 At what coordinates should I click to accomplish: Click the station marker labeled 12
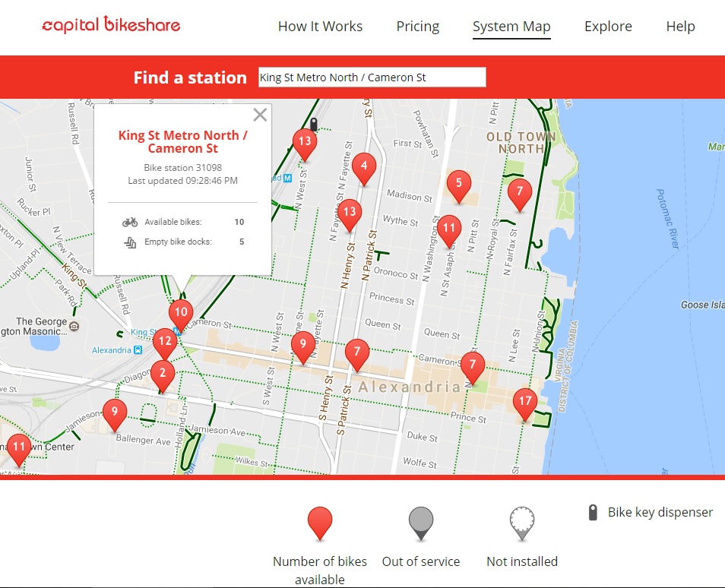[x=164, y=343]
